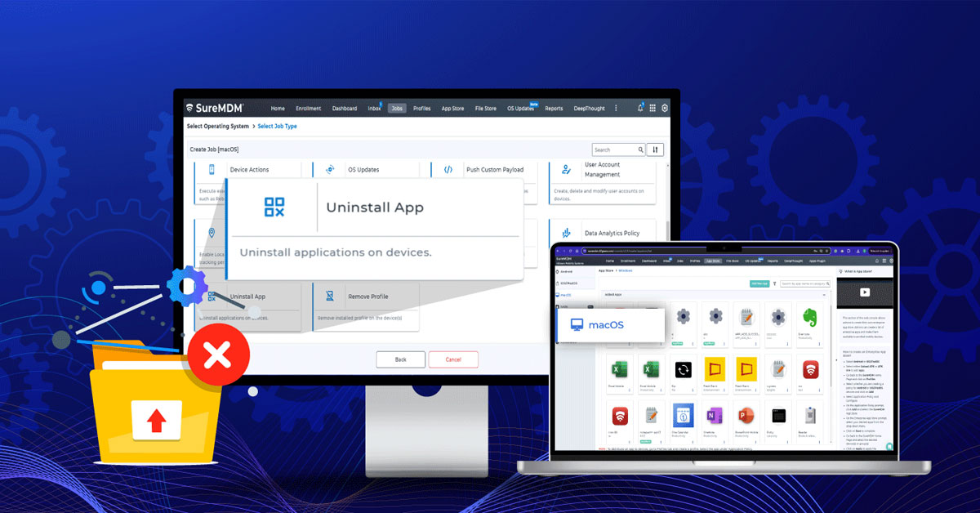Click the magnifier icon in the Create Job search

[640, 149]
